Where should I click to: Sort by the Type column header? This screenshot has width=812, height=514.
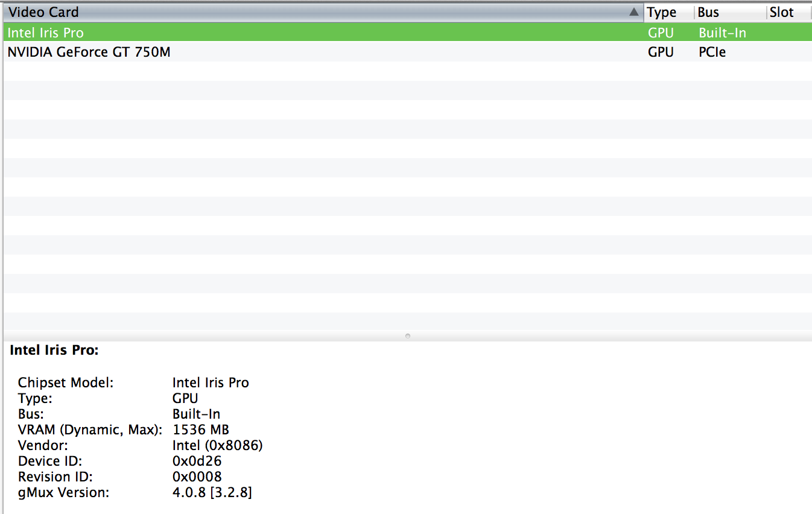tap(662, 12)
